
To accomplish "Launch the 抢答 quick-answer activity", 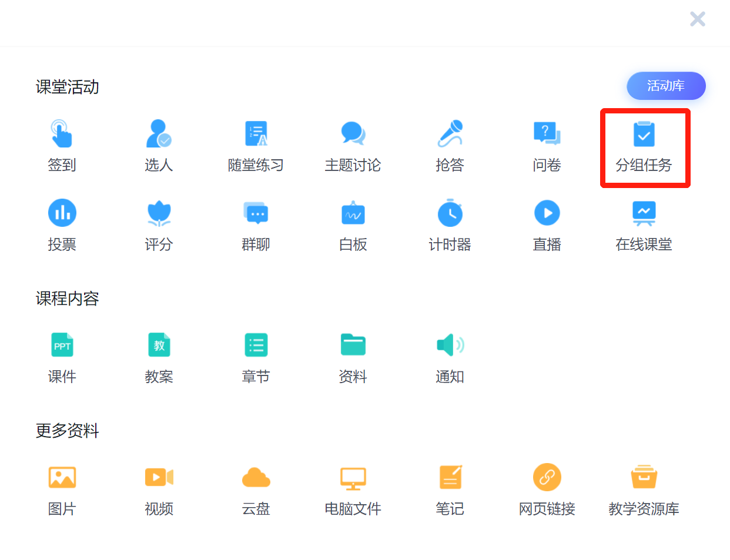I will click(450, 146).
